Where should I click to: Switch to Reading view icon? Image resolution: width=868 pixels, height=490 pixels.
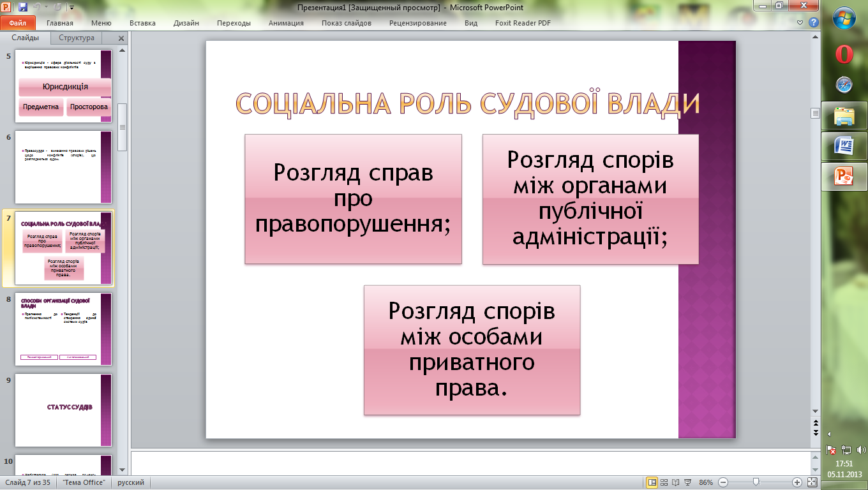point(675,482)
